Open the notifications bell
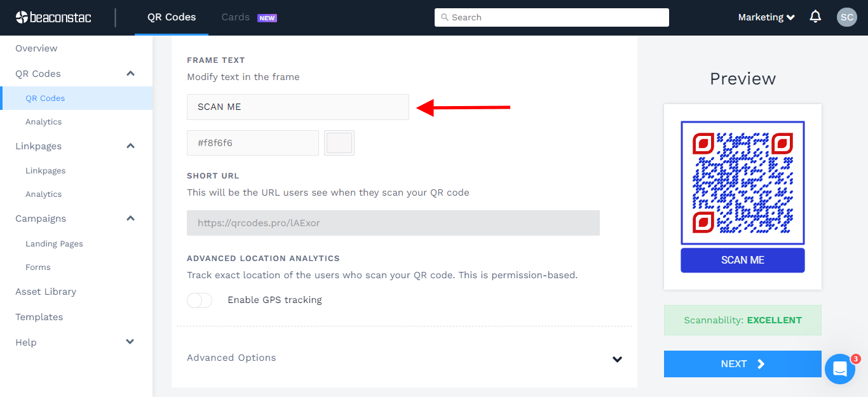 (815, 17)
